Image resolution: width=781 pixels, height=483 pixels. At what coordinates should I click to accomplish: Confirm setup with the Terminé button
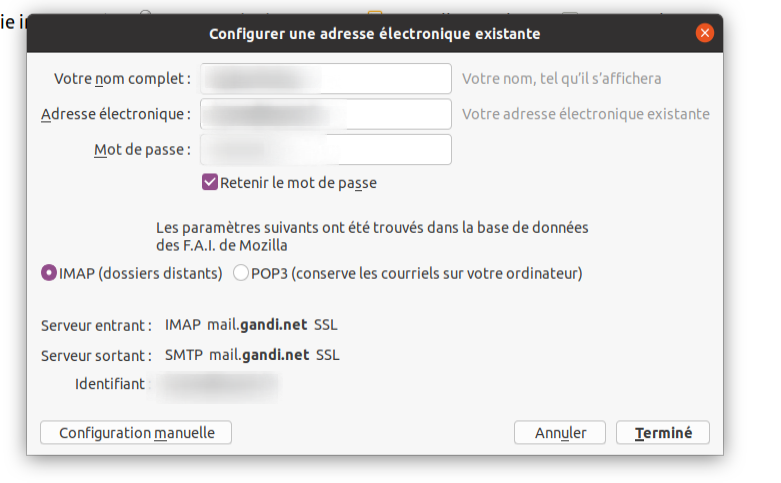tap(663, 433)
